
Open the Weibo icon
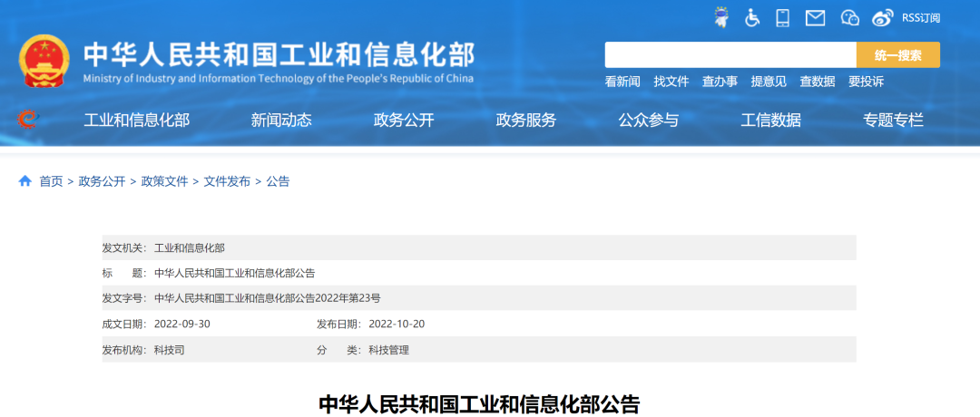(882, 17)
